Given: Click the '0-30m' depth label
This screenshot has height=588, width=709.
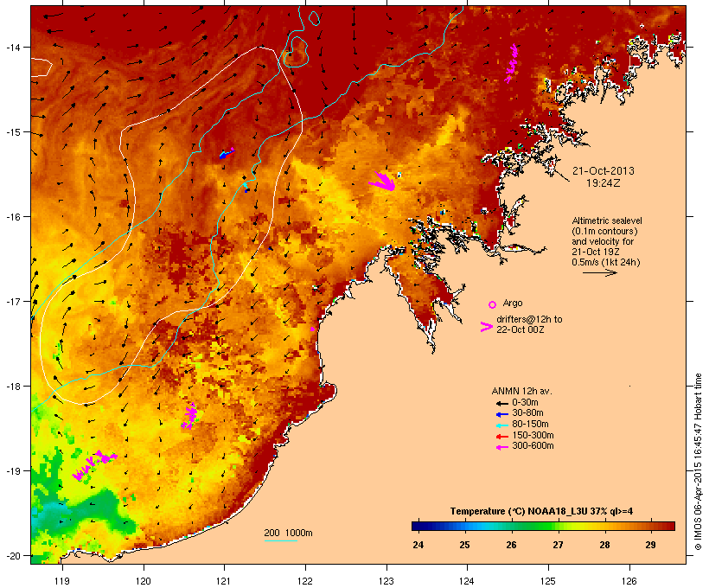Looking at the screenshot, I should pyautogui.click(x=525, y=403).
